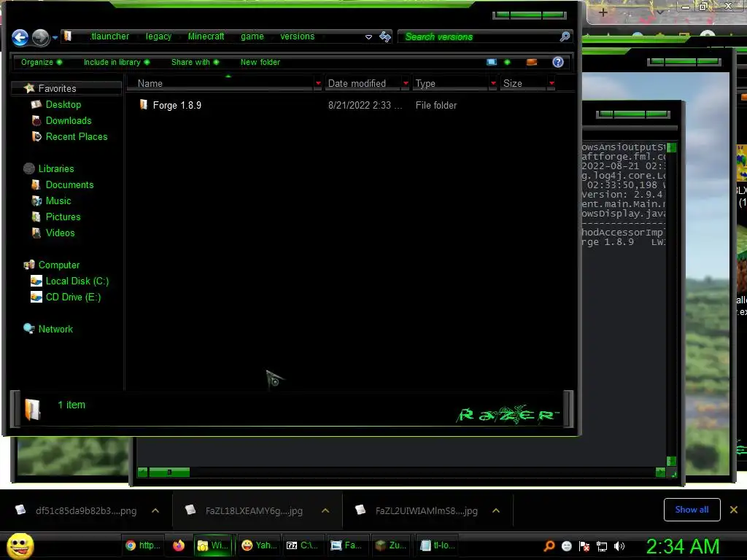Open the Music library

58,201
